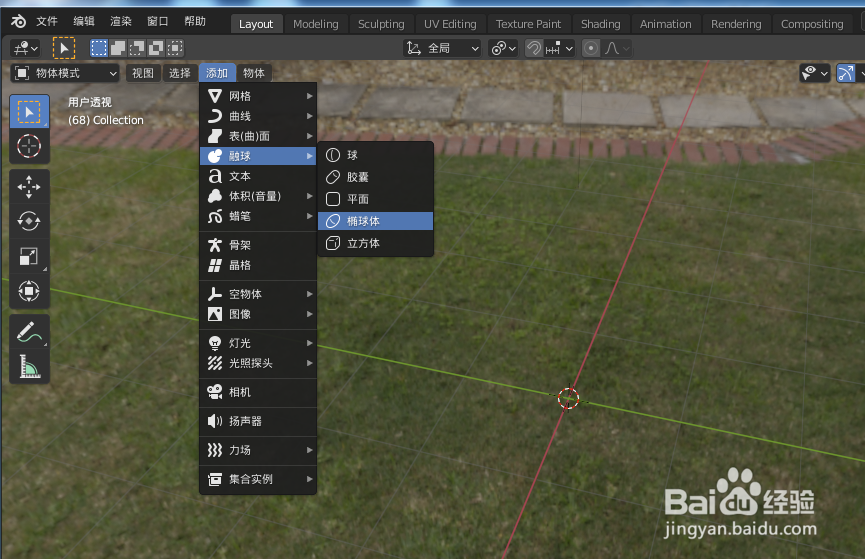Viewport: 865px width, 559px height.
Task: Add a metaball 椭球体 (ellipsoid)
Action: pos(376,221)
